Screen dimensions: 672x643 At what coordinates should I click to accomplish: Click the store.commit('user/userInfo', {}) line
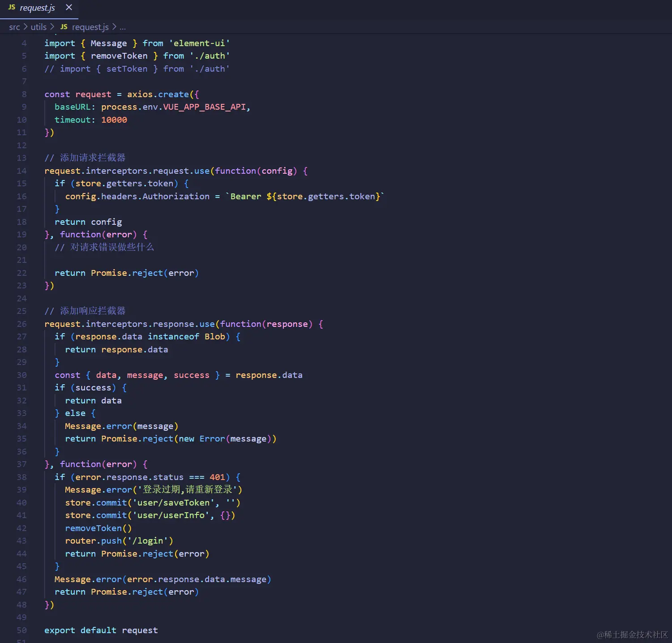click(150, 515)
